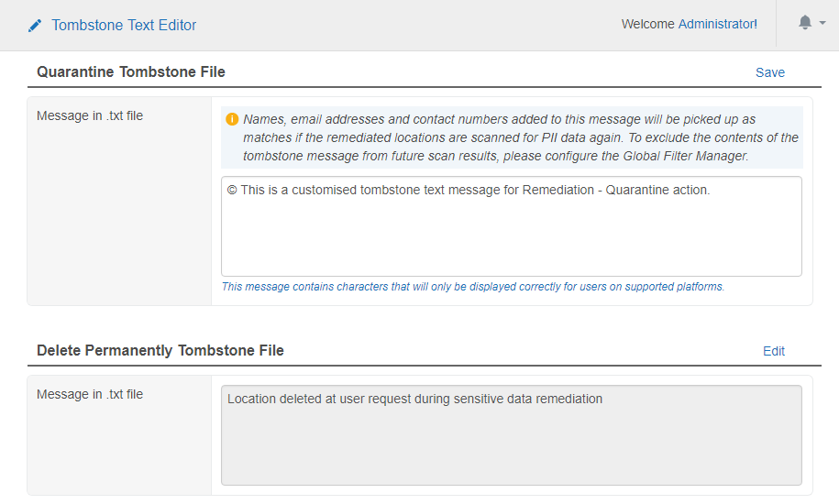Expand the caret next to the bell
The image size is (839, 504).
(x=822, y=24)
